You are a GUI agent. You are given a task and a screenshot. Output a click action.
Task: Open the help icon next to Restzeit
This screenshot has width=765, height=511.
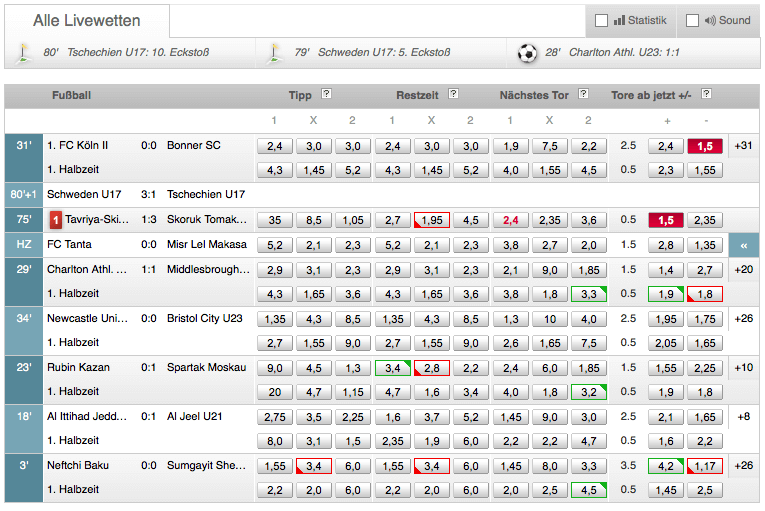click(x=453, y=94)
